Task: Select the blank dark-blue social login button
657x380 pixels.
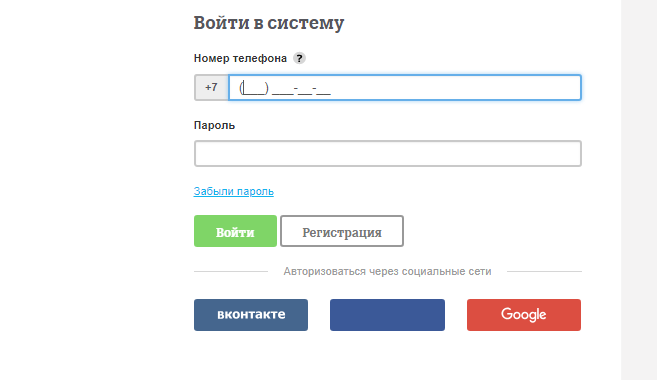Action: 387,315
